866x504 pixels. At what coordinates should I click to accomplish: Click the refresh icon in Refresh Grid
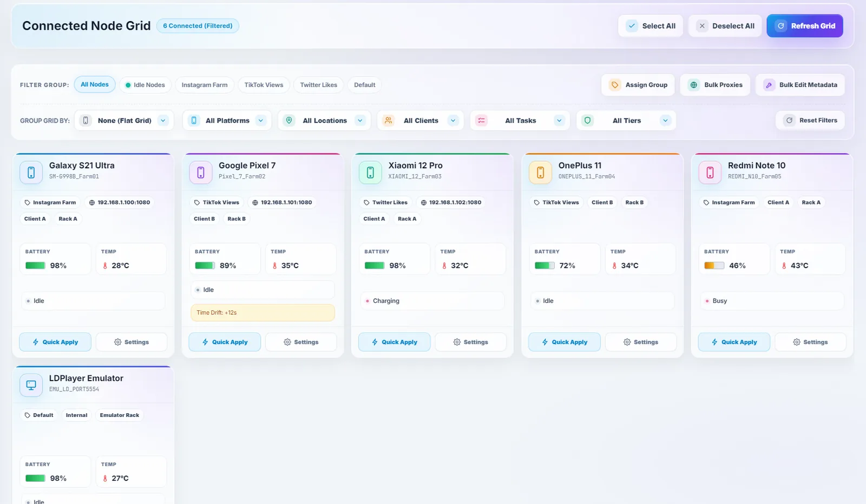click(x=780, y=26)
